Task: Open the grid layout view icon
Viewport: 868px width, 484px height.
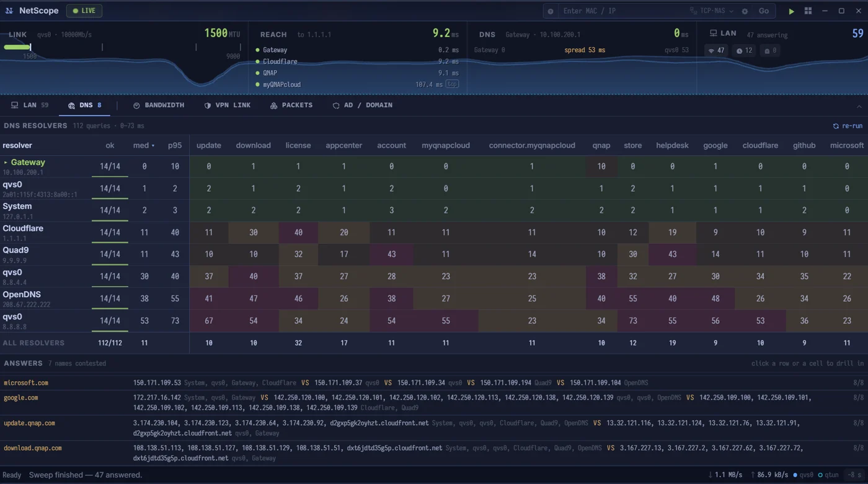Action: click(808, 11)
